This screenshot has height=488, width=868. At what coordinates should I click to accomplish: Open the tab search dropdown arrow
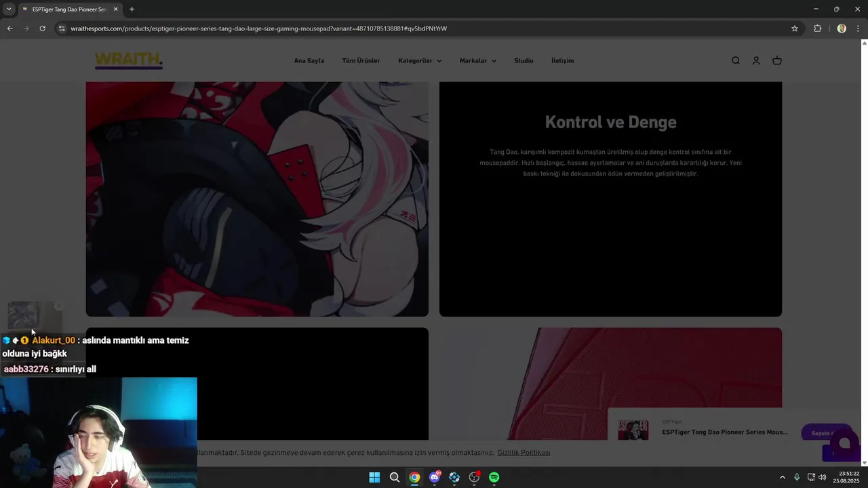[x=8, y=9]
